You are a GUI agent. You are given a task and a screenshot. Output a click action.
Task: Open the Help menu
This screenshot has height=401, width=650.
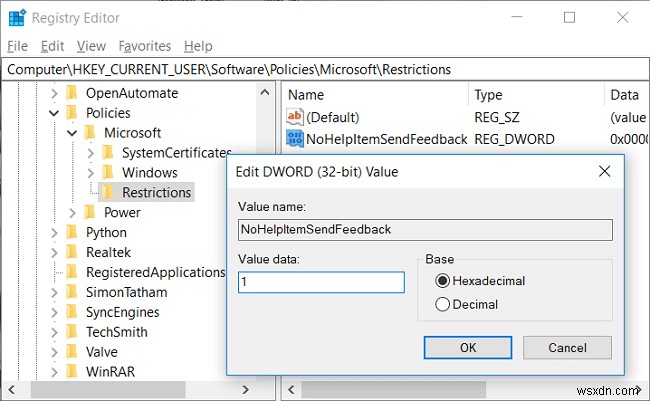(198, 46)
